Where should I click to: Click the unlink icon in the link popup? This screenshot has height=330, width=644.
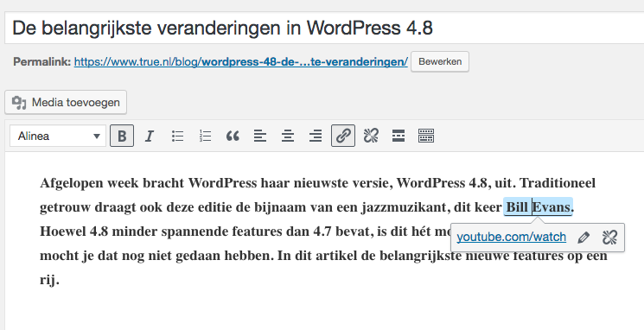(609, 238)
